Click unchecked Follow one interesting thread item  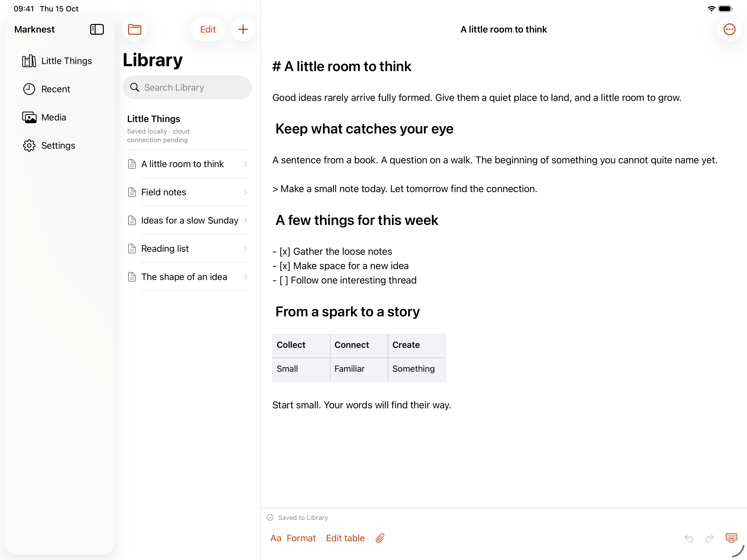[x=344, y=280]
